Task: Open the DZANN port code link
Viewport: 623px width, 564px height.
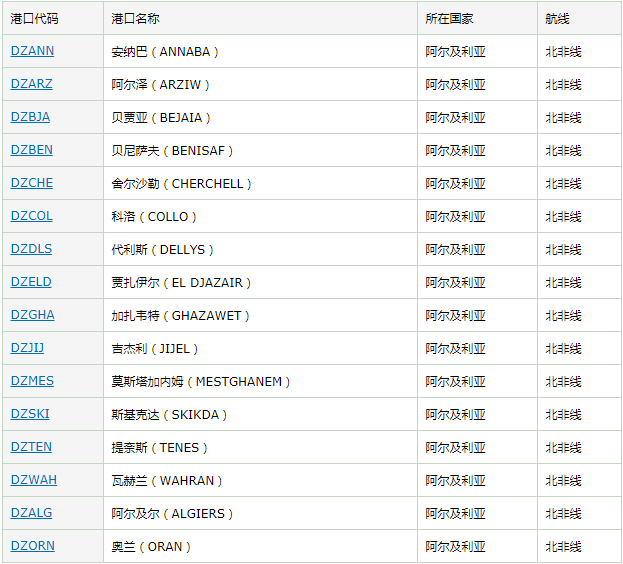Action: (32, 51)
